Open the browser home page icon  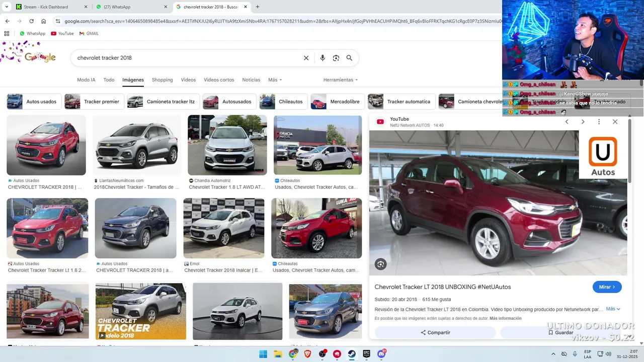[x=44, y=21]
